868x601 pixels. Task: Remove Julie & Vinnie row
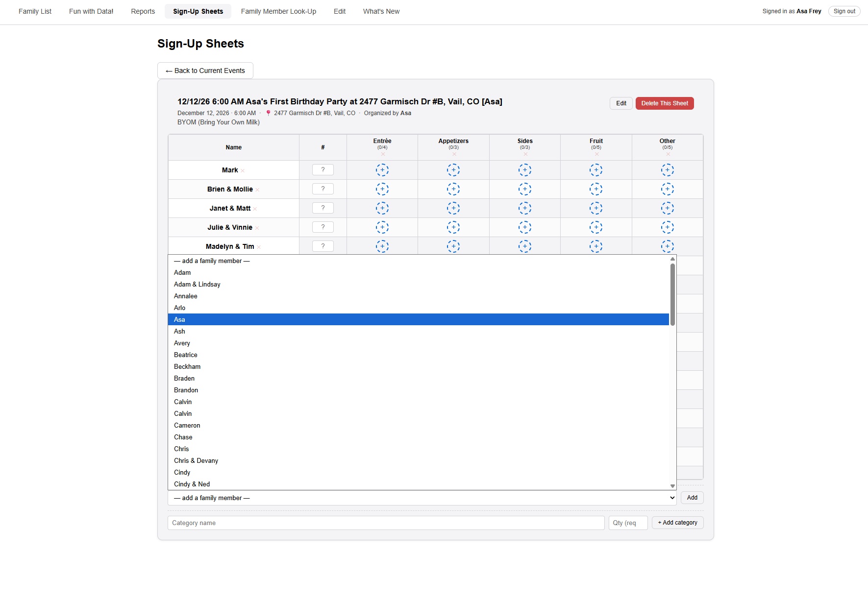coord(257,228)
